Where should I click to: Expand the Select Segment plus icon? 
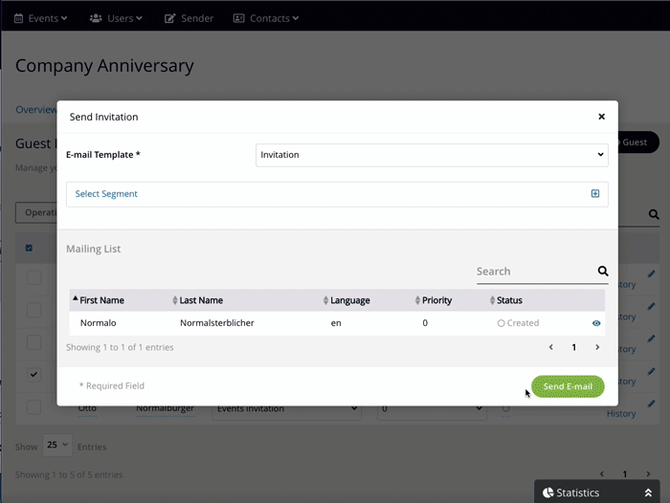click(595, 194)
